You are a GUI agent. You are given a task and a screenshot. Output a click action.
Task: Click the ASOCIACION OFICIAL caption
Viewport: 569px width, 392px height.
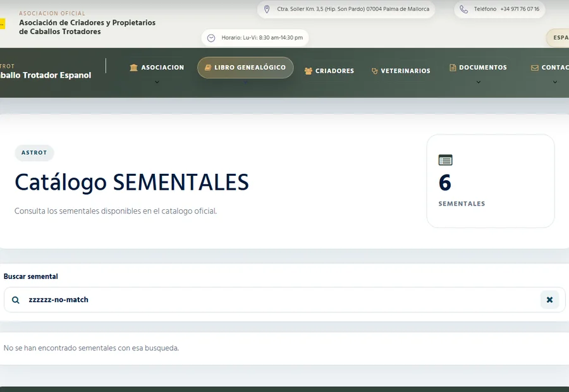(x=52, y=13)
